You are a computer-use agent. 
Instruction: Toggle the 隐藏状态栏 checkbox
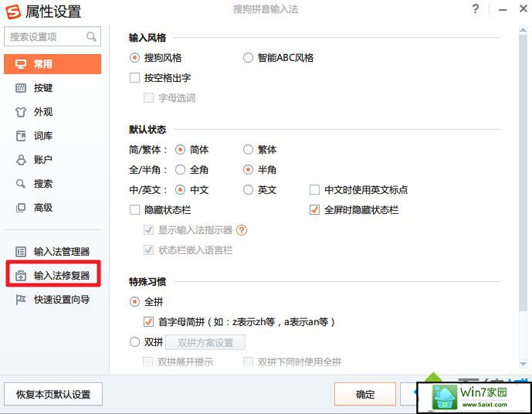(134, 210)
